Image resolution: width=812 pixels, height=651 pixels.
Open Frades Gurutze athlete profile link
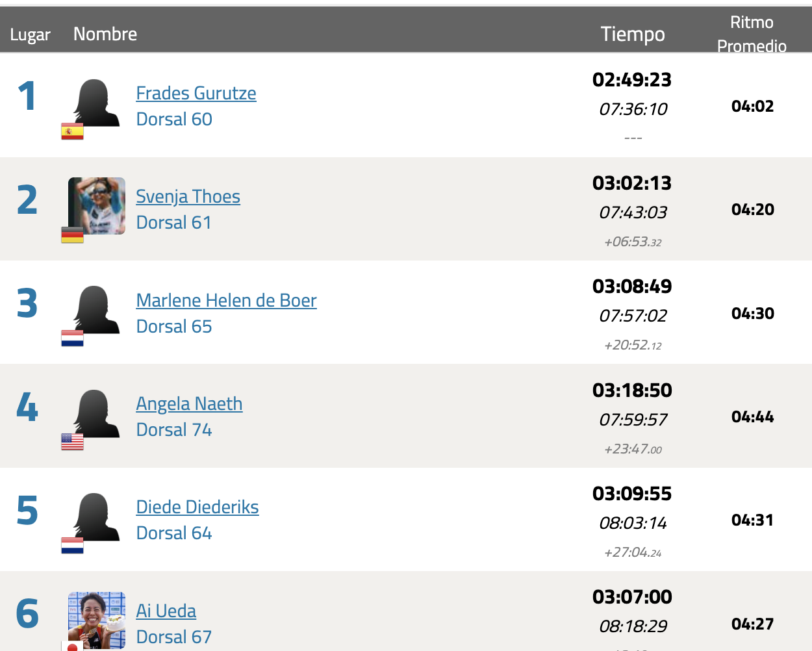[196, 94]
